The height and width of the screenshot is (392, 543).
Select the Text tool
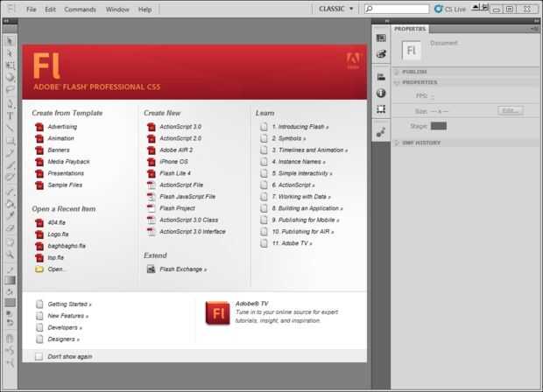(x=10, y=115)
